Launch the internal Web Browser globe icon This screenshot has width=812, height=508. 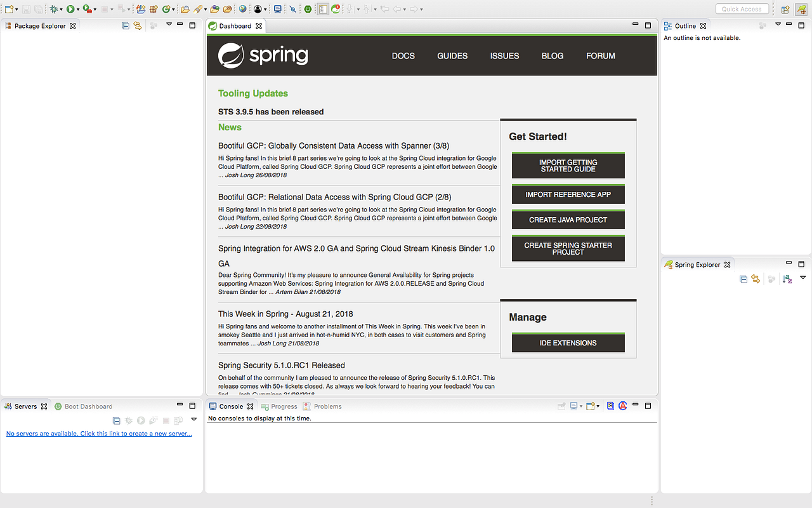[x=242, y=9]
